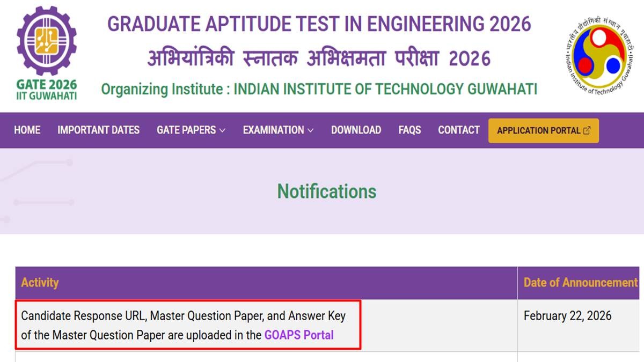Open the Home menu item
Viewport: 644px width, 362px height.
click(x=27, y=130)
